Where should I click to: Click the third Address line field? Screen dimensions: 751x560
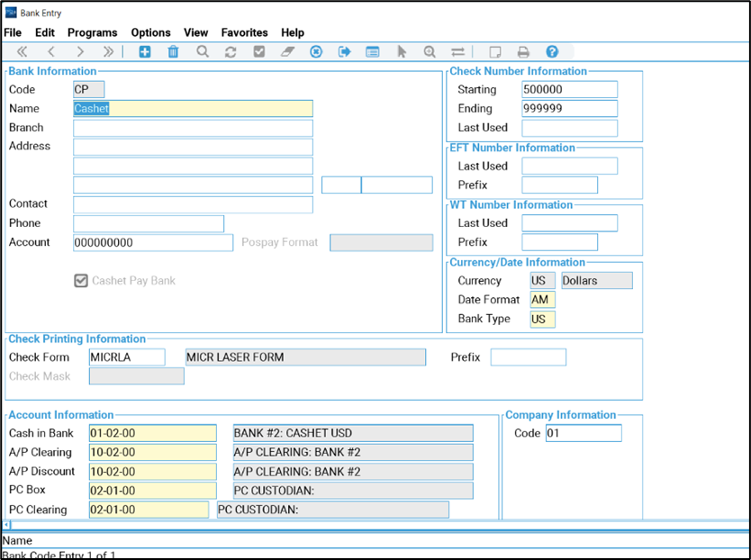(x=193, y=185)
